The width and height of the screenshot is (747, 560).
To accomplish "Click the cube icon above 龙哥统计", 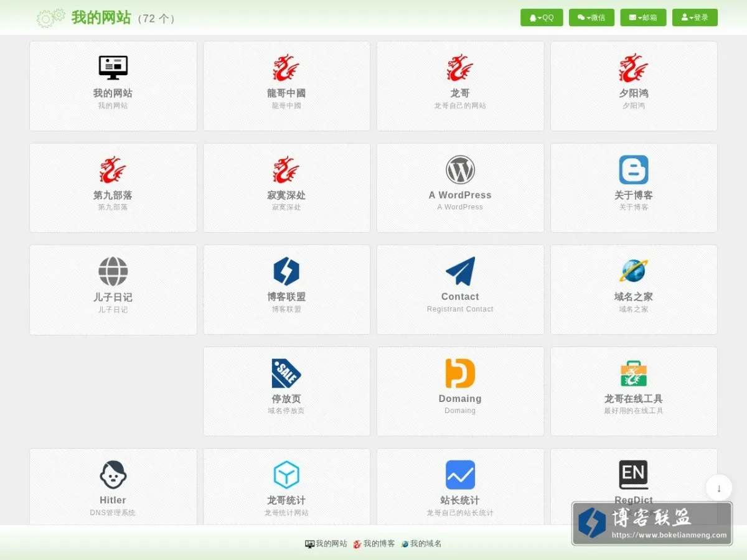I will tap(286, 475).
